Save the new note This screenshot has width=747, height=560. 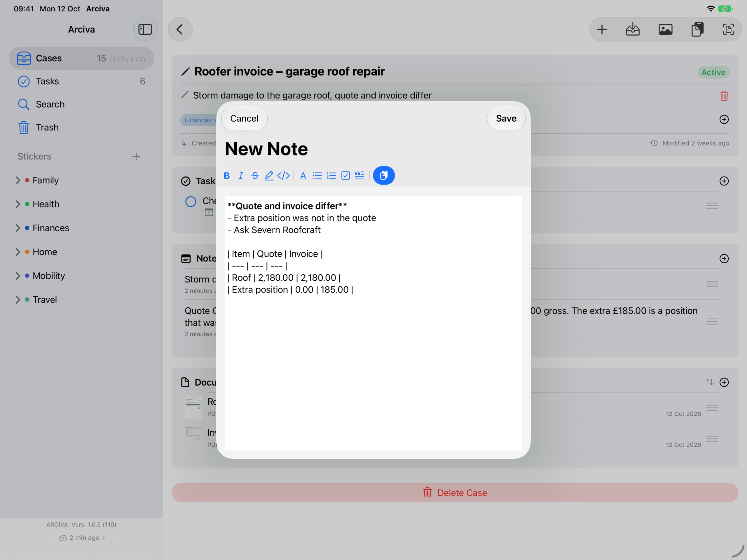pyautogui.click(x=506, y=118)
